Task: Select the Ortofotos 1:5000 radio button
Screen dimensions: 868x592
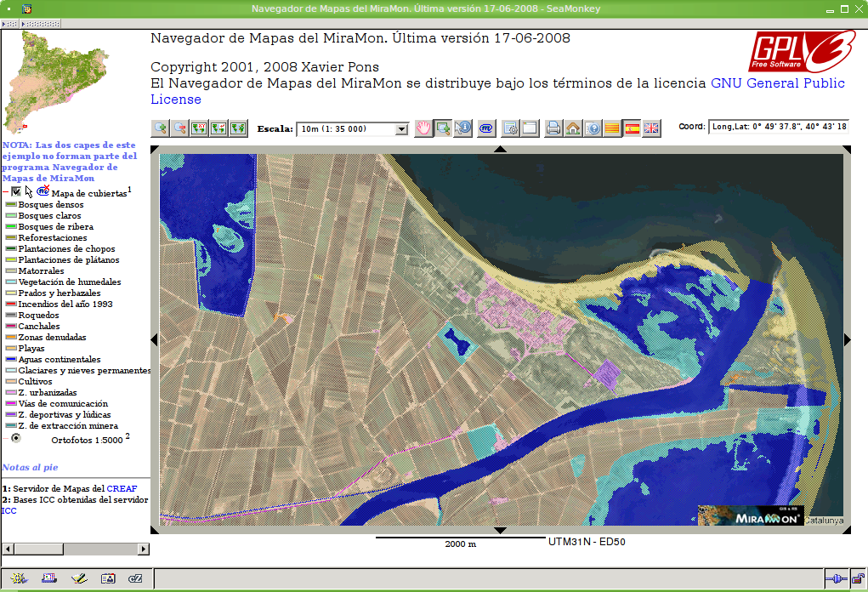Action: click(x=16, y=437)
